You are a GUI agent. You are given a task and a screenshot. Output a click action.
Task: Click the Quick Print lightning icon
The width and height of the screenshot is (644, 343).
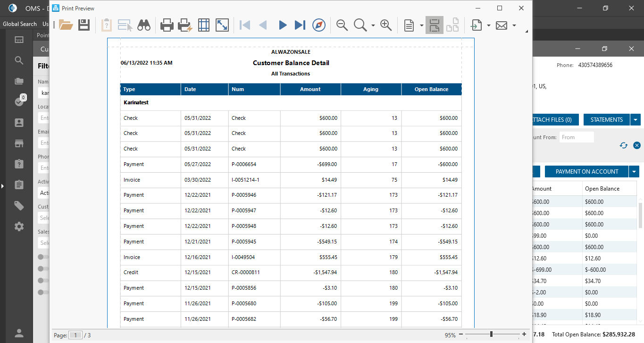(x=184, y=25)
